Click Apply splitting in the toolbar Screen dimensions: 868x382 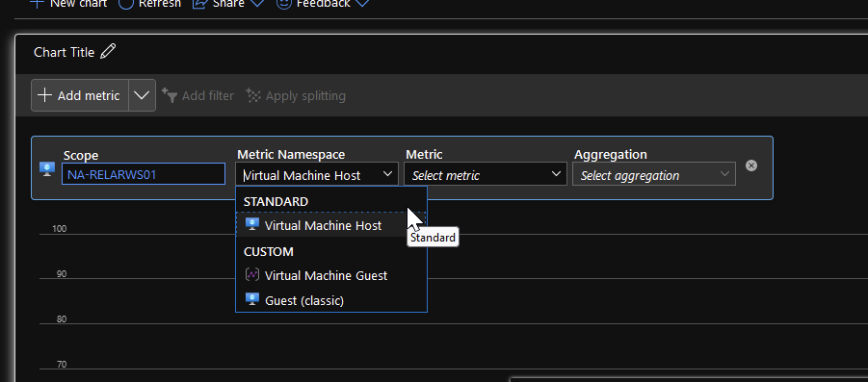pos(296,95)
